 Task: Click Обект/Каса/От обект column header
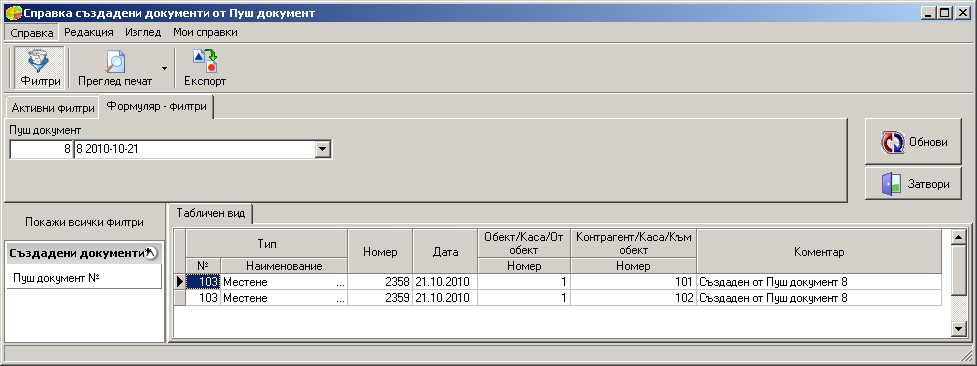523,243
